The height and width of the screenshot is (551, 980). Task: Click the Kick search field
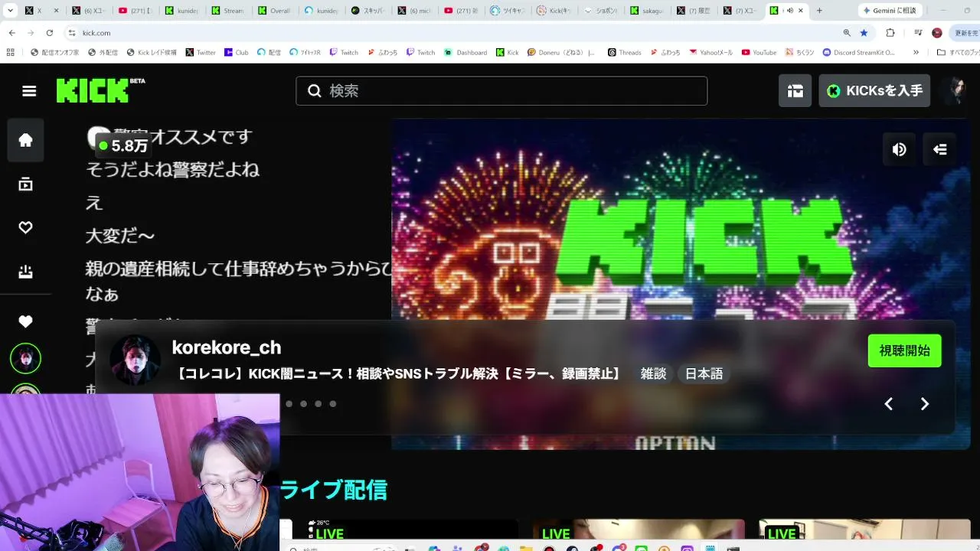point(501,91)
